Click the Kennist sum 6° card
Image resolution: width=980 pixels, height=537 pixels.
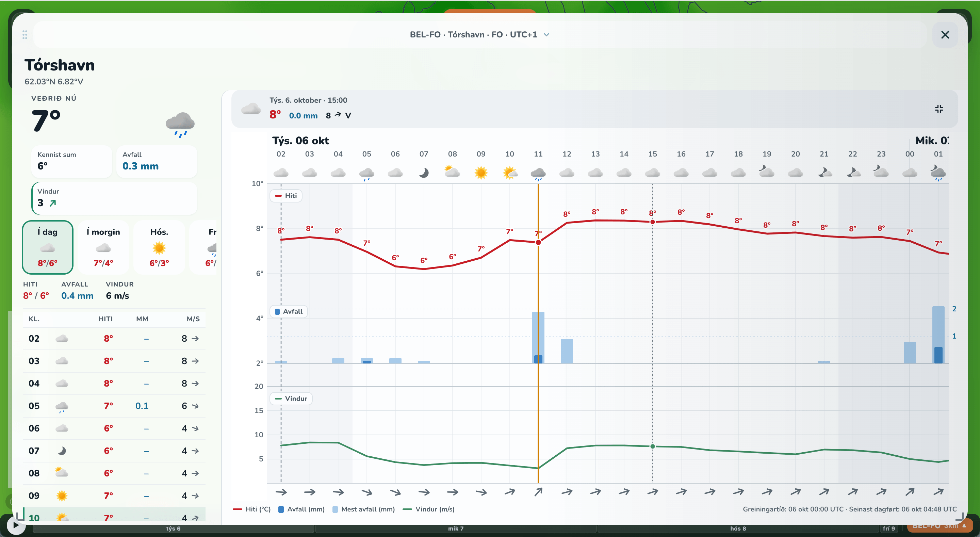click(x=71, y=161)
